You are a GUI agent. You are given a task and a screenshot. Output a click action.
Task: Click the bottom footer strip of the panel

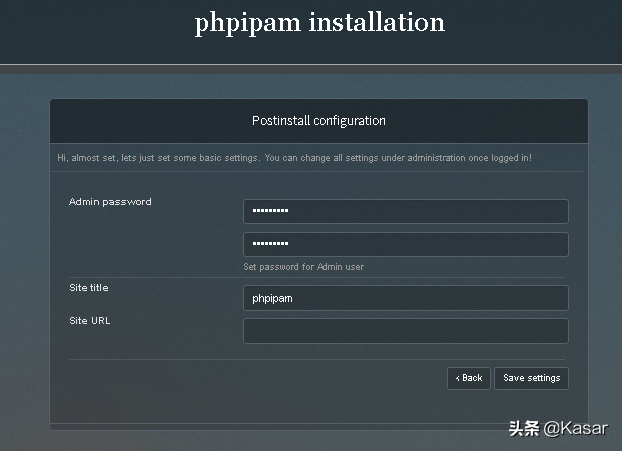point(319,426)
